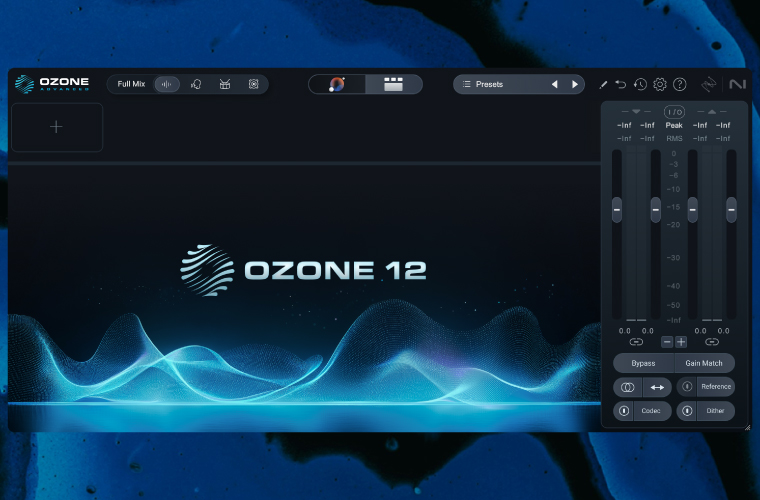Viewport: 760px width, 500px height.
Task: Open the Assistant view with the colorful orb icon
Action: pos(337,84)
